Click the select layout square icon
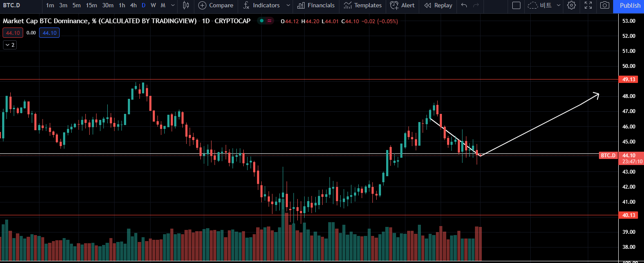This screenshot has width=644, height=263. [517, 6]
